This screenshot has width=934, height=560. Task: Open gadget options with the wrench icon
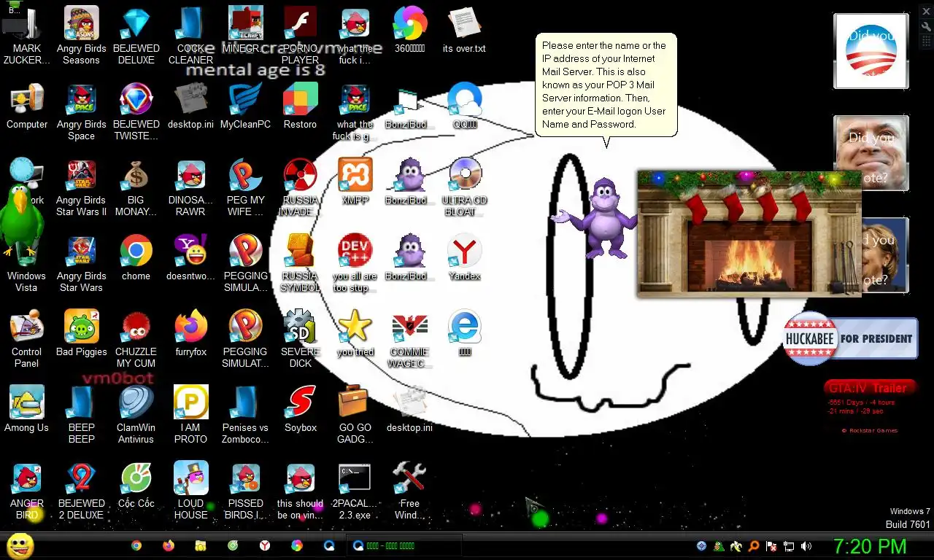pyautogui.click(x=926, y=26)
